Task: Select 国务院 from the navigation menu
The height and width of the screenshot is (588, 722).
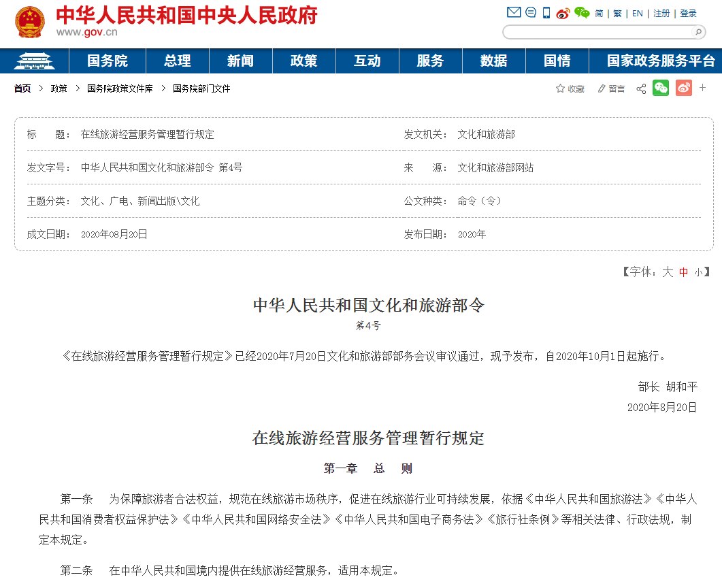Action: [114, 61]
